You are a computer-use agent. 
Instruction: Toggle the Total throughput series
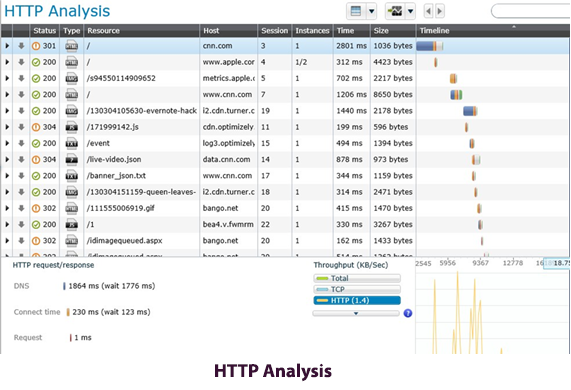pos(357,278)
